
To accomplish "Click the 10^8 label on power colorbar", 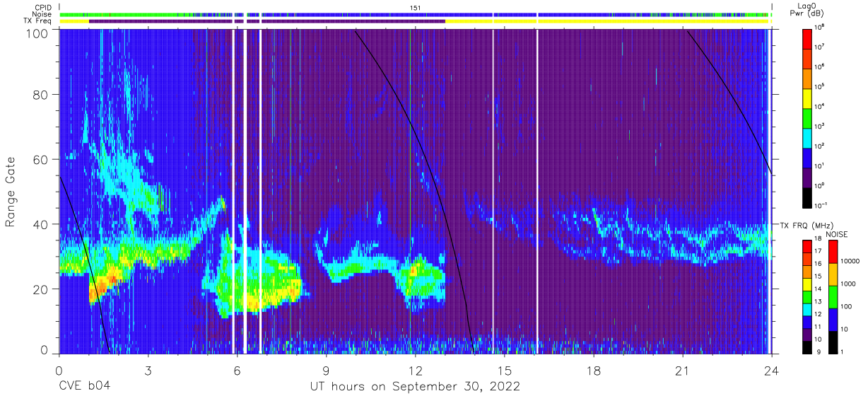I will [820, 27].
